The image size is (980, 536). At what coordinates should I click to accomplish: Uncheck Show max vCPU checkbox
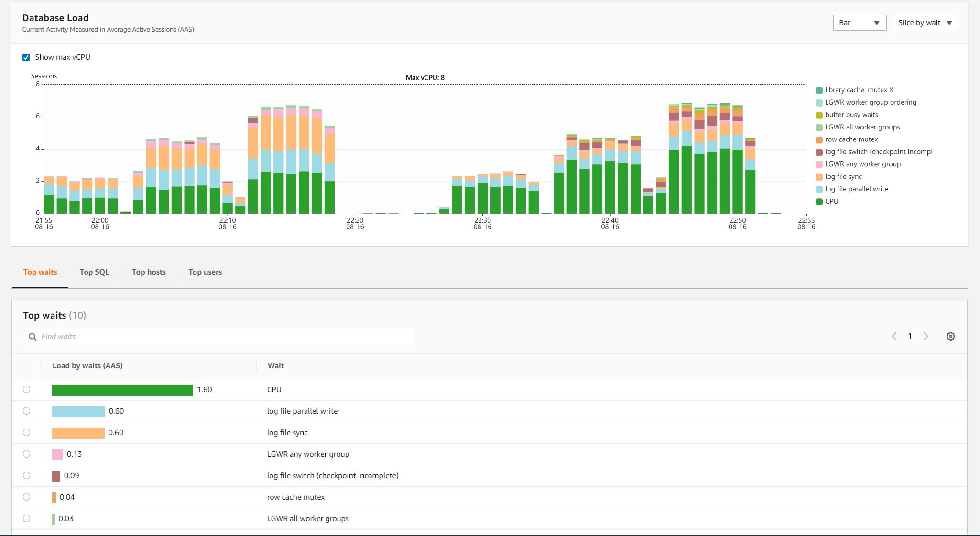click(x=26, y=57)
